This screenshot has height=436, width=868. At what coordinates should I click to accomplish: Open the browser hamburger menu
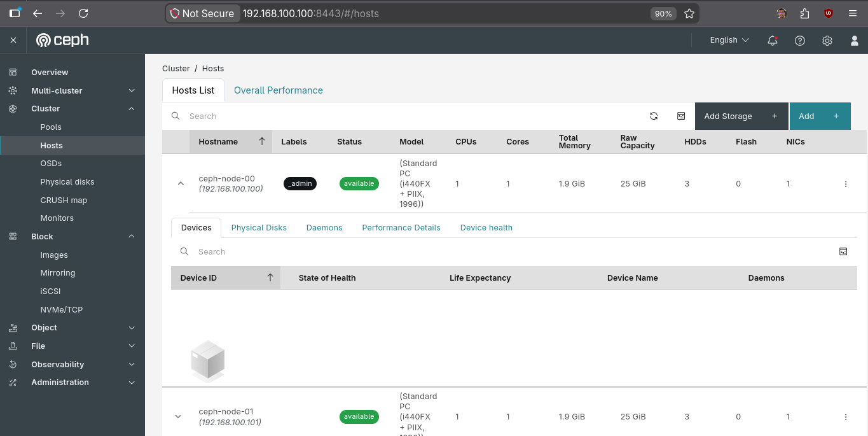coord(853,13)
